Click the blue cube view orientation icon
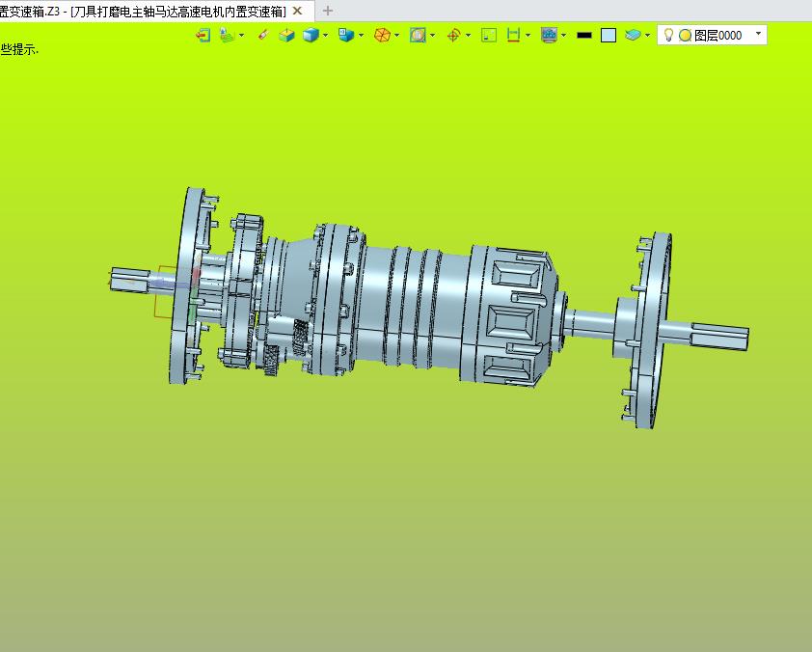Screen dimensions: 812x652 pos(346,36)
